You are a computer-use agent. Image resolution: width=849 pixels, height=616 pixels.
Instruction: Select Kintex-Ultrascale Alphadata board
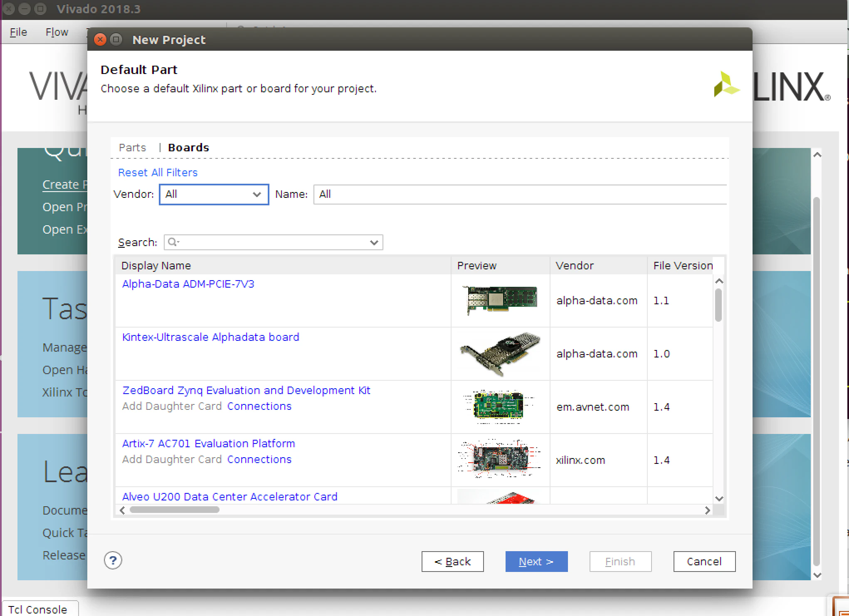click(210, 337)
